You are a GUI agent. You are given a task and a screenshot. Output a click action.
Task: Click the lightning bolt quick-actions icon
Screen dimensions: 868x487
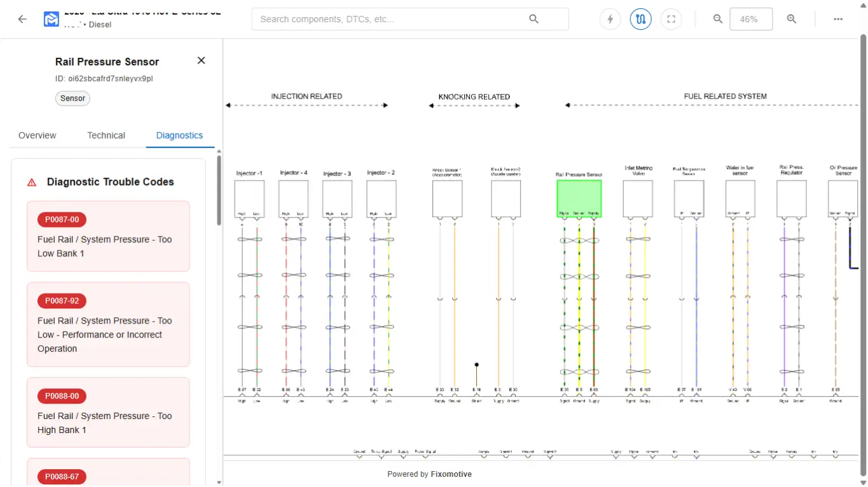click(610, 18)
